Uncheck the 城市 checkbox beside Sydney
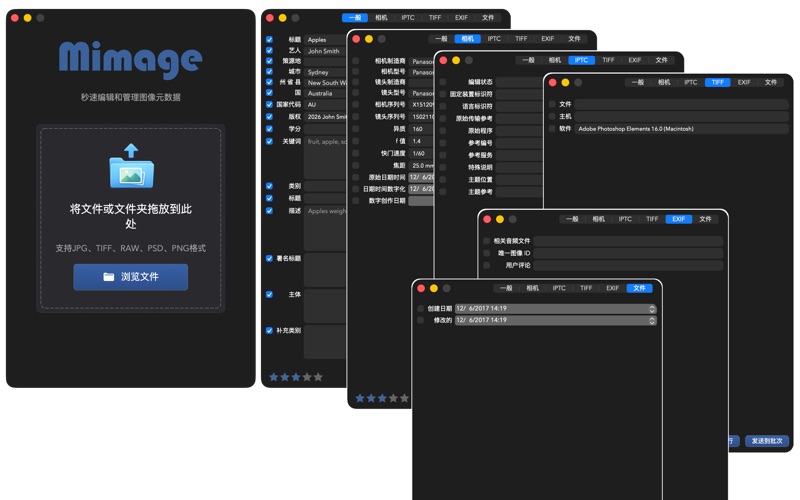The image size is (800, 500). coord(269,71)
